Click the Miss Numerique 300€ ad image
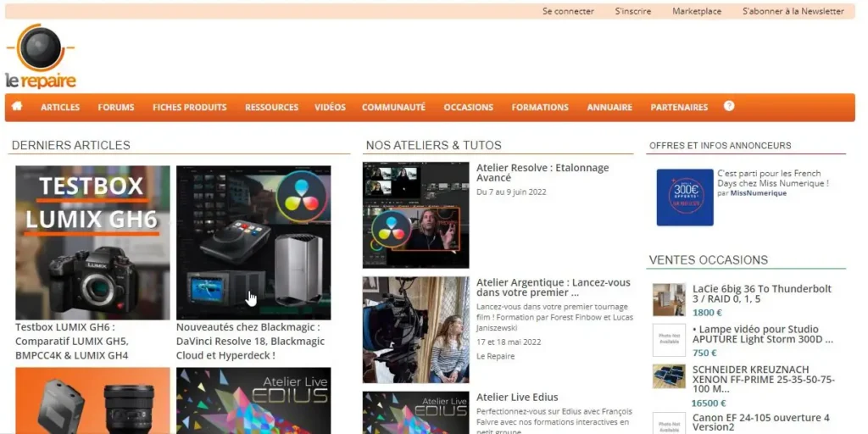Viewport: 868px width, 434px height. pos(685,197)
